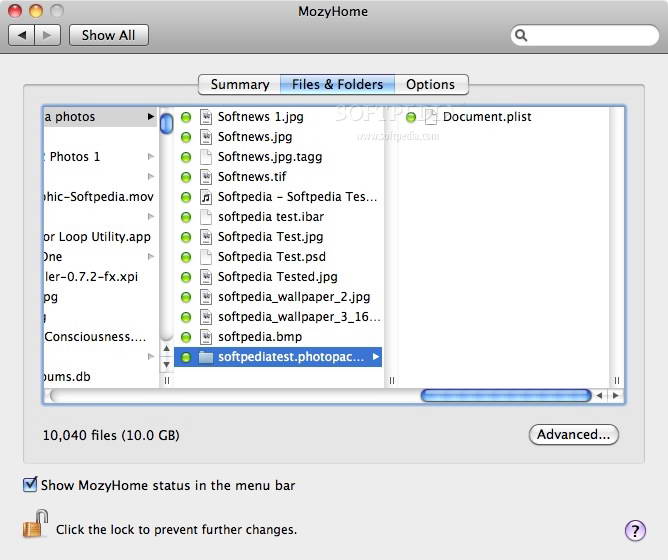
Task: Expand softpediatest.photopac... with its arrow
Action: point(375,357)
